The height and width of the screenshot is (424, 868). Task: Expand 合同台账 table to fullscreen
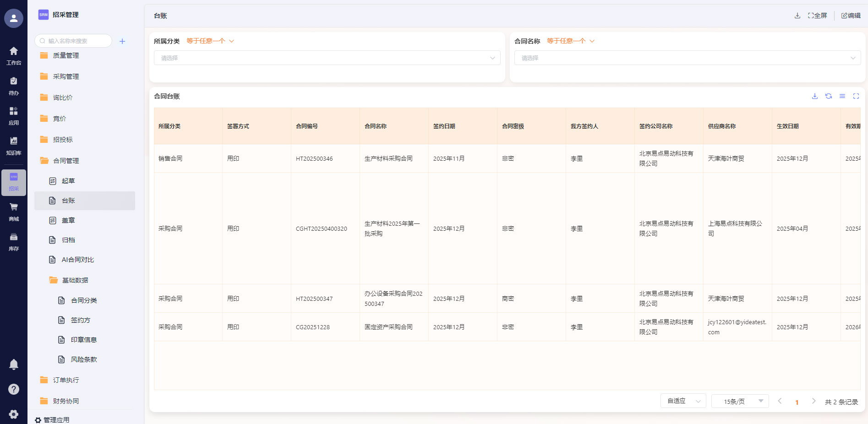coord(856,96)
